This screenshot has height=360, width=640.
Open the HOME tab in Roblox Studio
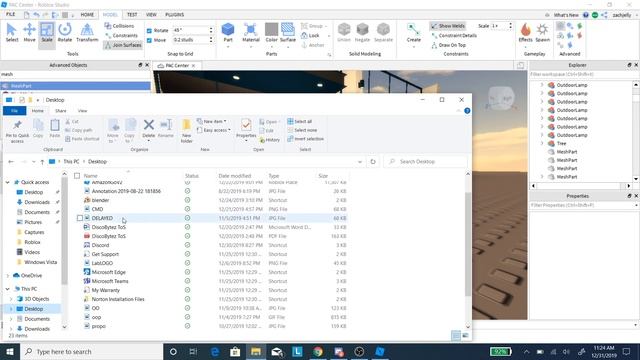pos(87,15)
